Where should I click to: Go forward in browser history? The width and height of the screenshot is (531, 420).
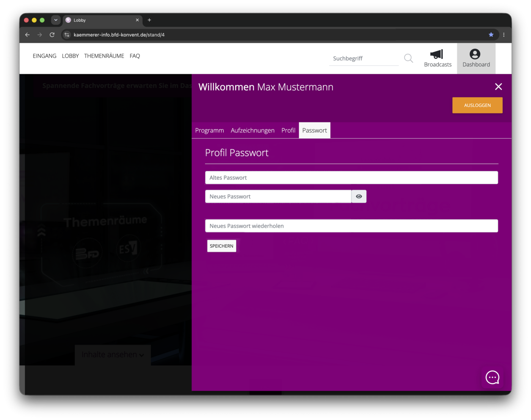click(40, 35)
